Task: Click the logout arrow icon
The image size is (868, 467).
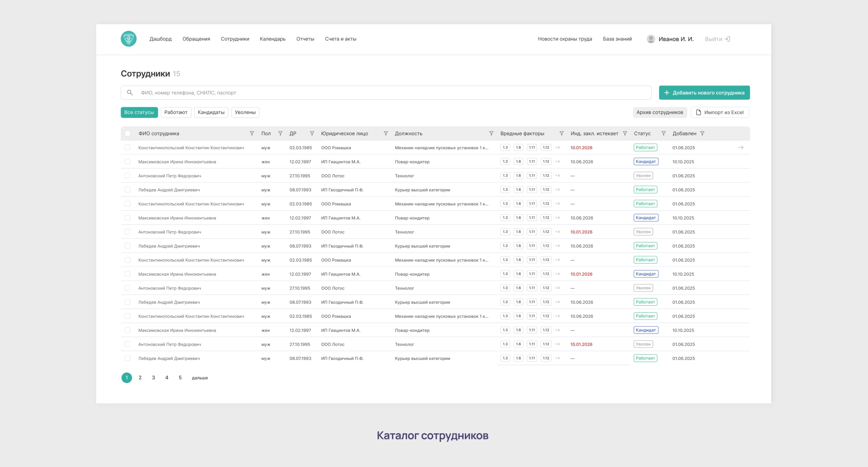Action: coord(727,39)
